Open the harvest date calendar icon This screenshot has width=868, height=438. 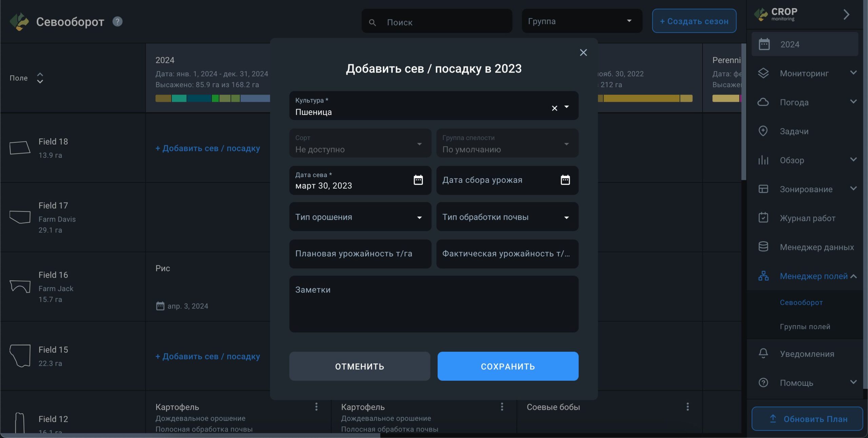(565, 180)
